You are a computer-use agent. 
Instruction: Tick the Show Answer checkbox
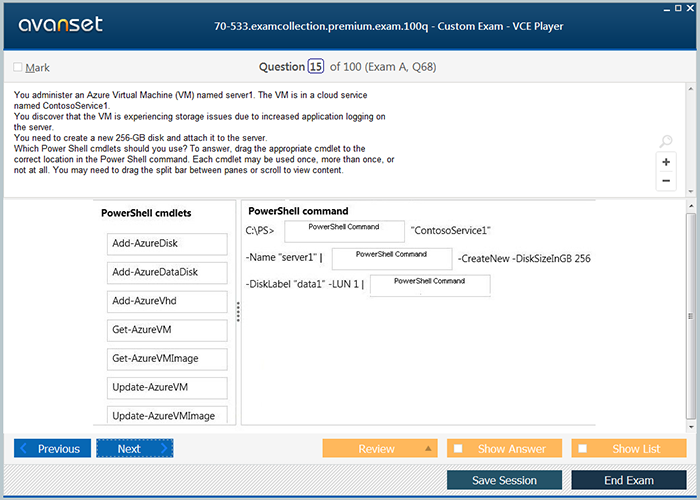tap(458, 448)
